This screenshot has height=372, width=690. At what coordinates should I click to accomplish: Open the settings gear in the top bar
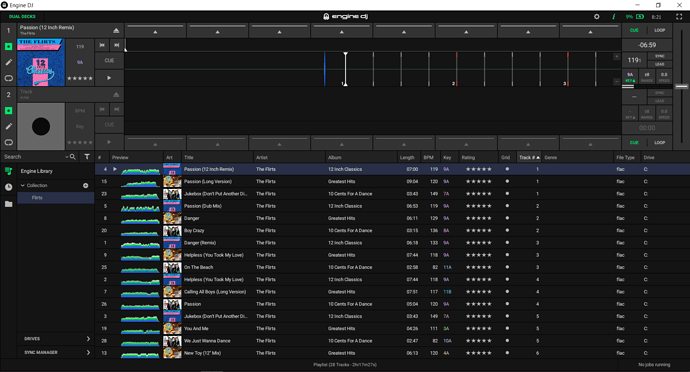[596, 17]
